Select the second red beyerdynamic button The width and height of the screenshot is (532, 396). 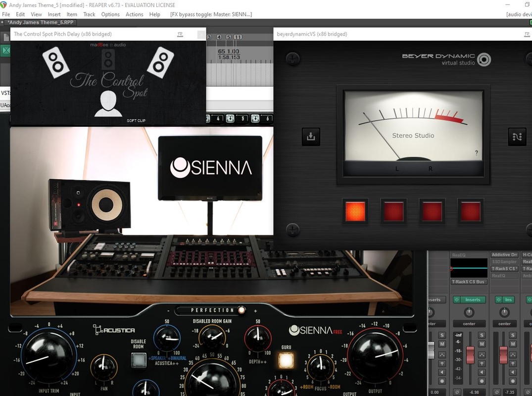393,211
